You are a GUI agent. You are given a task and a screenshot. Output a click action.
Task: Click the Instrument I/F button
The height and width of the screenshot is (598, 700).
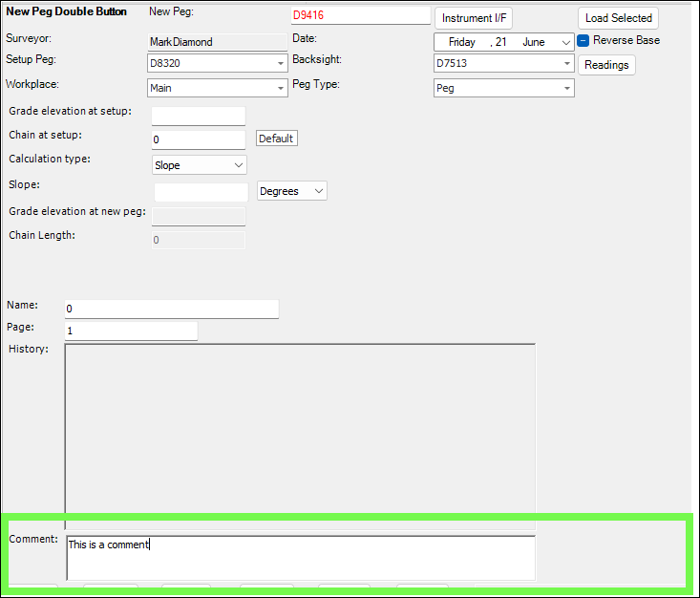click(x=474, y=18)
